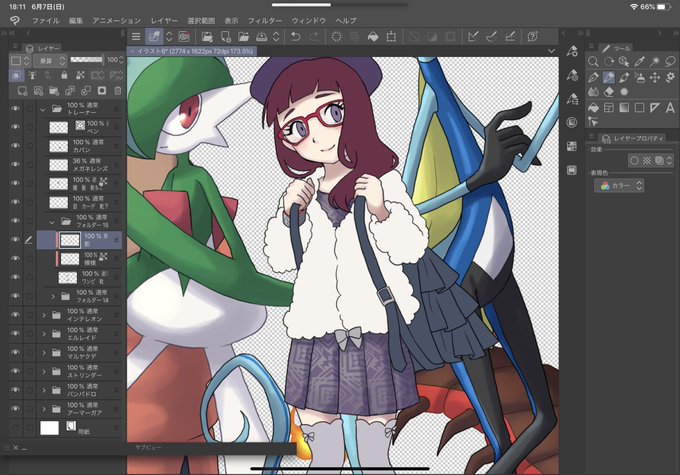Image resolution: width=680 pixels, height=475 pixels.
Task: Click the layer mask creation icon
Action: (102, 91)
